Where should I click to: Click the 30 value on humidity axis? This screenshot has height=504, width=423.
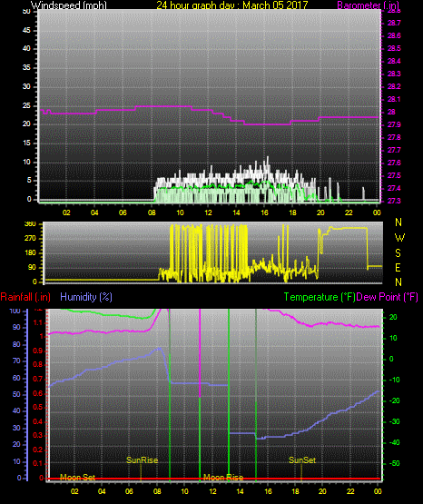[x=16, y=428]
